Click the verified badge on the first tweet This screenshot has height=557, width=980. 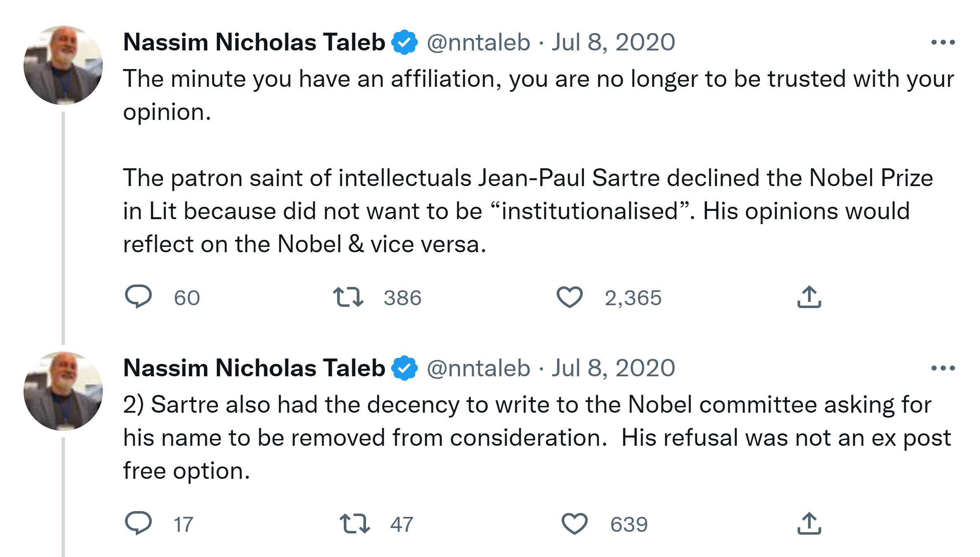404,42
